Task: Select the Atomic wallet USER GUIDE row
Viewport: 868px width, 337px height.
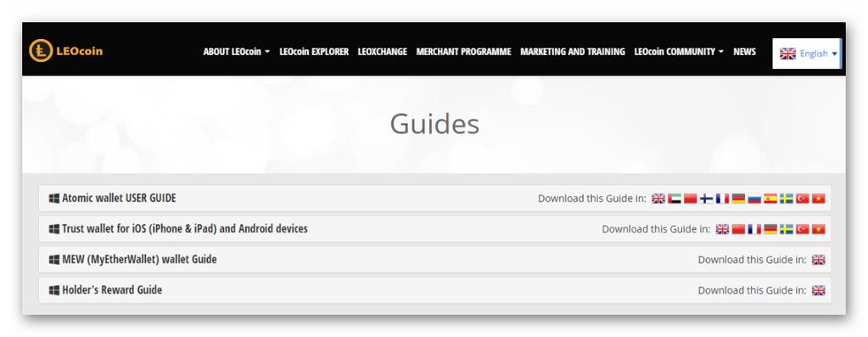Action: point(434,198)
